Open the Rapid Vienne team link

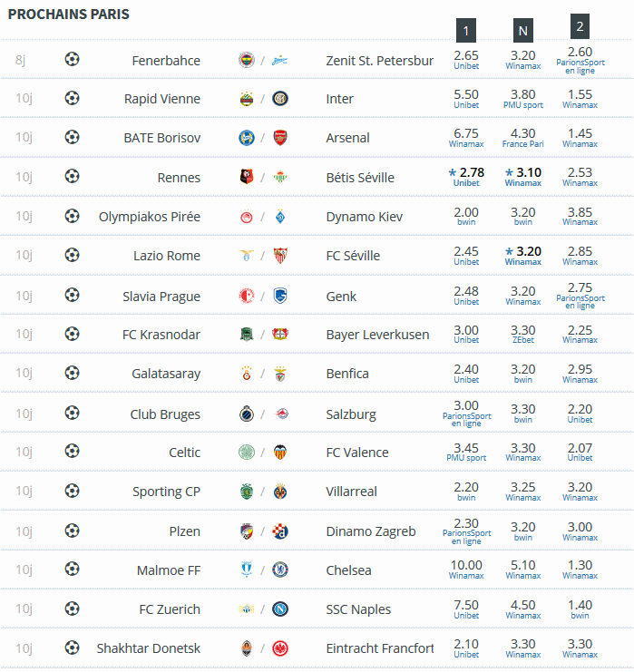point(162,99)
